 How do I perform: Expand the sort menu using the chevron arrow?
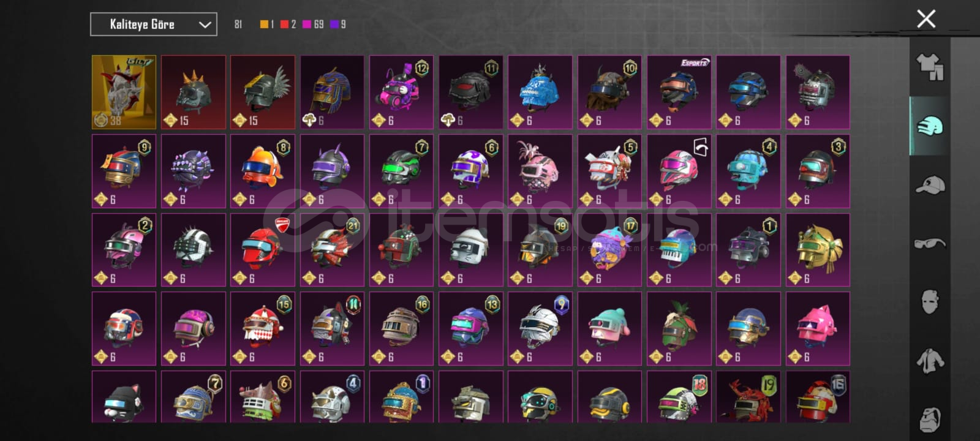tap(205, 24)
